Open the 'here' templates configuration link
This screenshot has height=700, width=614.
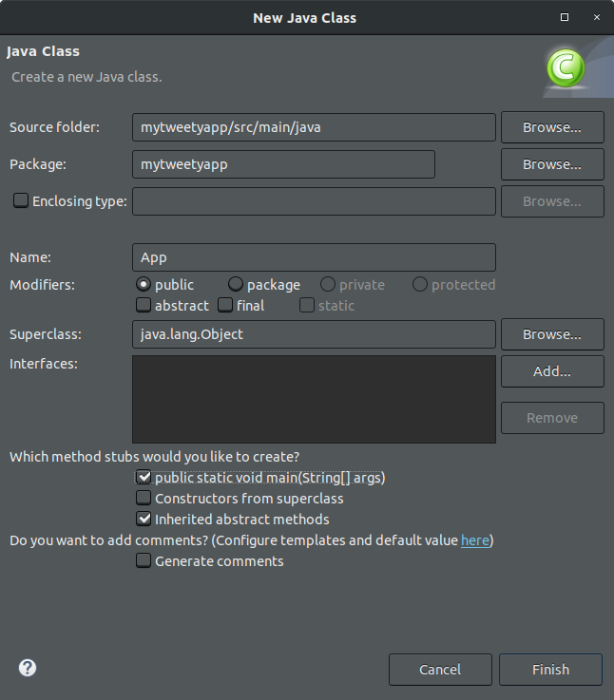(x=474, y=540)
